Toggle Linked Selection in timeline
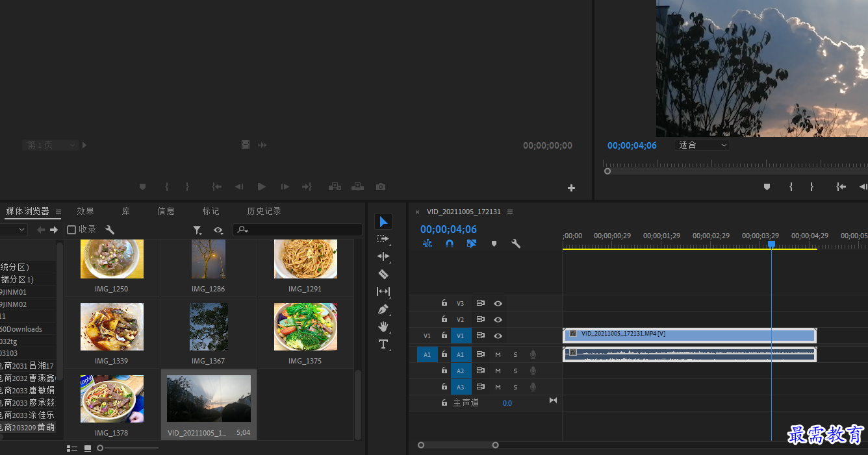 pos(472,243)
